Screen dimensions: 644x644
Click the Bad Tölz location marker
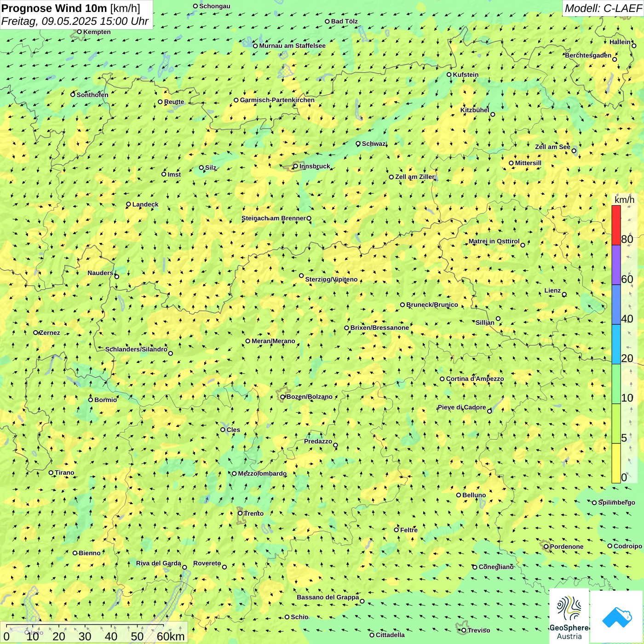(x=327, y=21)
